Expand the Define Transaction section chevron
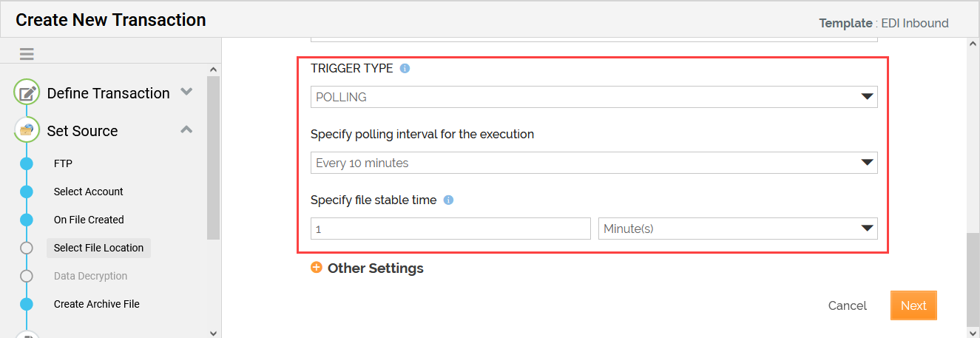Image resolution: width=980 pixels, height=338 pixels. (x=187, y=92)
